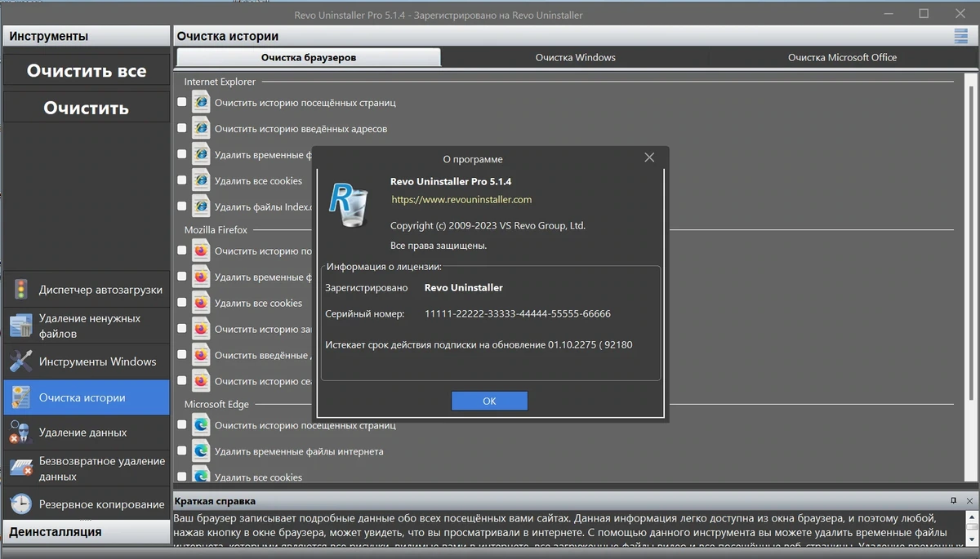Select the Очистка истории sidebar icon

click(x=20, y=397)
